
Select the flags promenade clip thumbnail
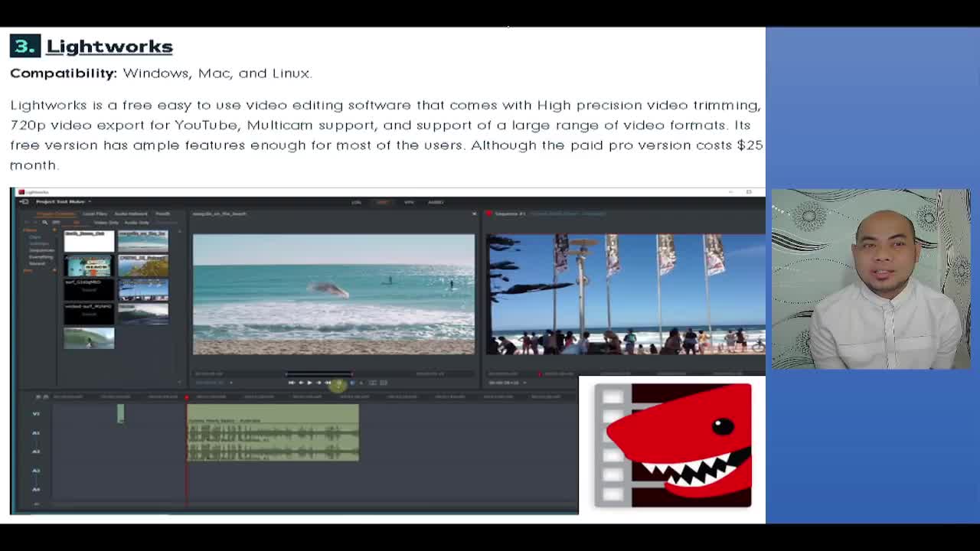point(143,290)
